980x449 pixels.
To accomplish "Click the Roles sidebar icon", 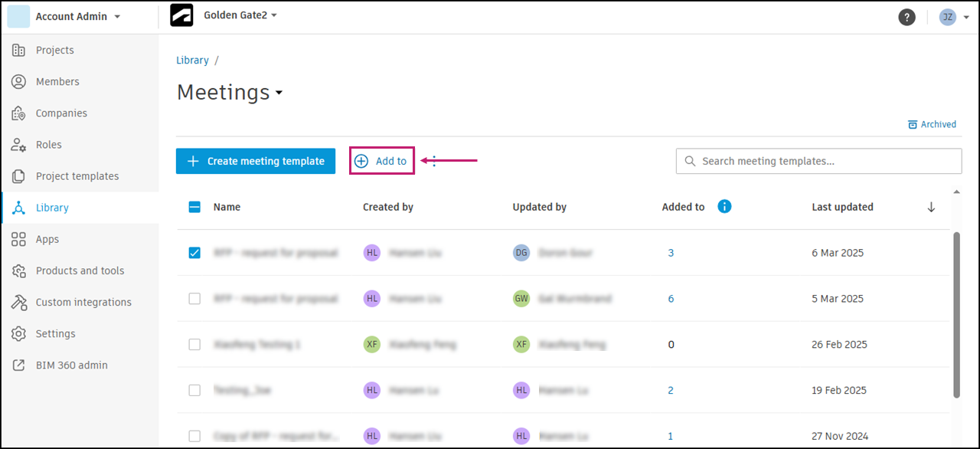I will 19,145.
